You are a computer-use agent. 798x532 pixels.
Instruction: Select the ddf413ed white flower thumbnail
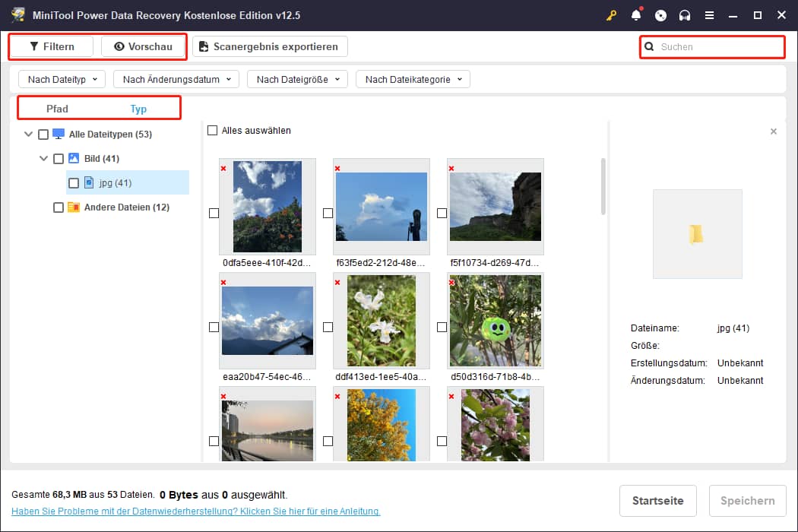pos(382,321)
